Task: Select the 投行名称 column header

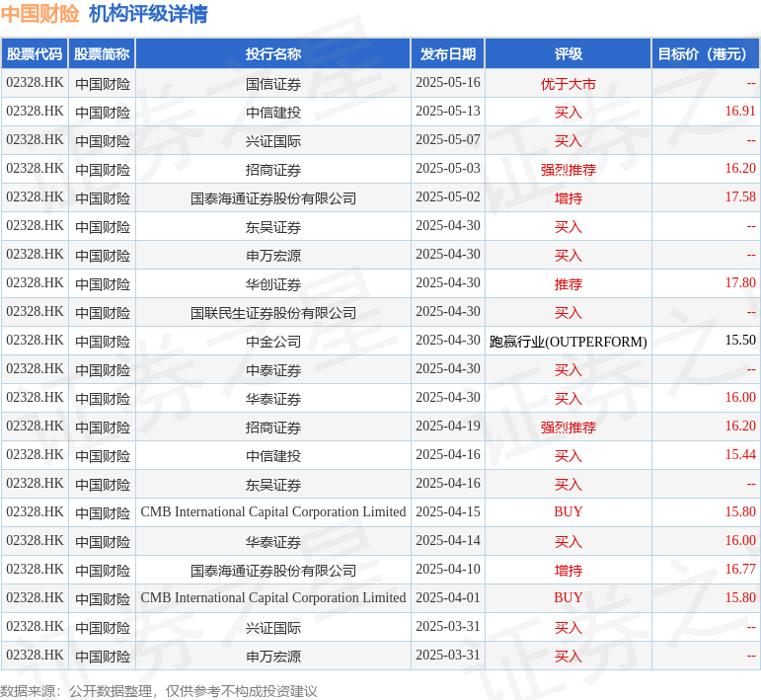Action: pos(273,54)
